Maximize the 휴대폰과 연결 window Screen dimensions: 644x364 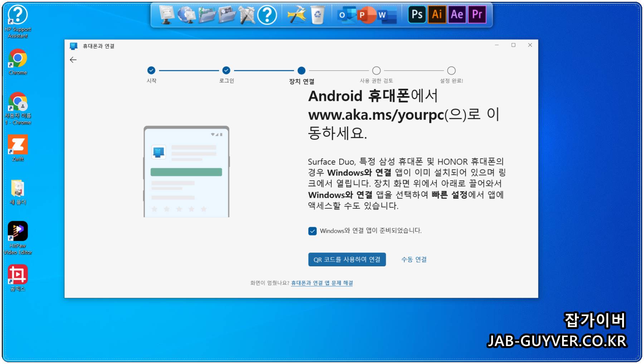[513, 45]
